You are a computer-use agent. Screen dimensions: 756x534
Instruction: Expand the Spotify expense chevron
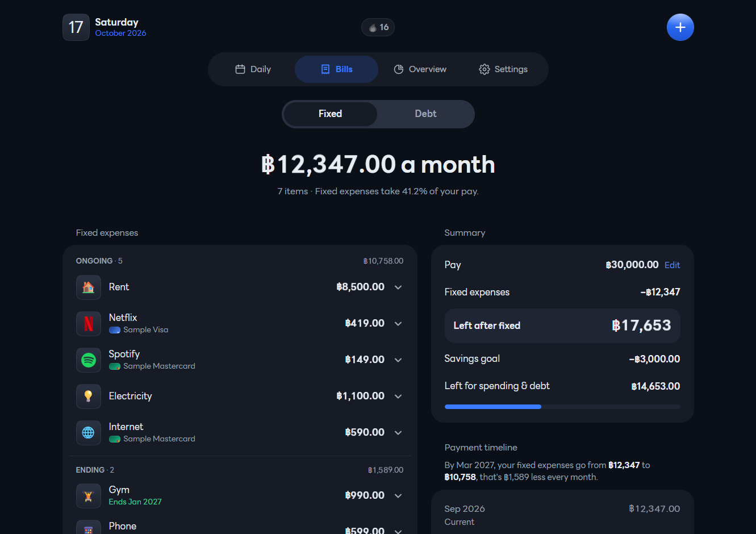[x=398, y=360]
